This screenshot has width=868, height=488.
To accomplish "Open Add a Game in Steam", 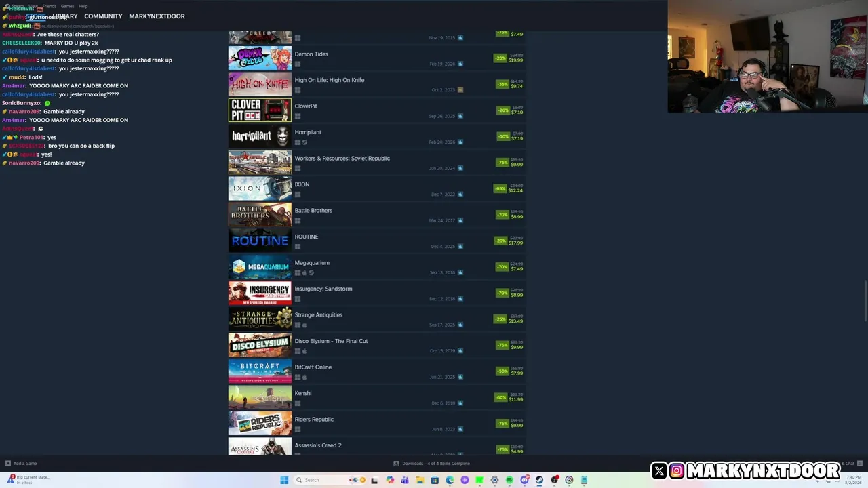I will (x=21, y=464).
